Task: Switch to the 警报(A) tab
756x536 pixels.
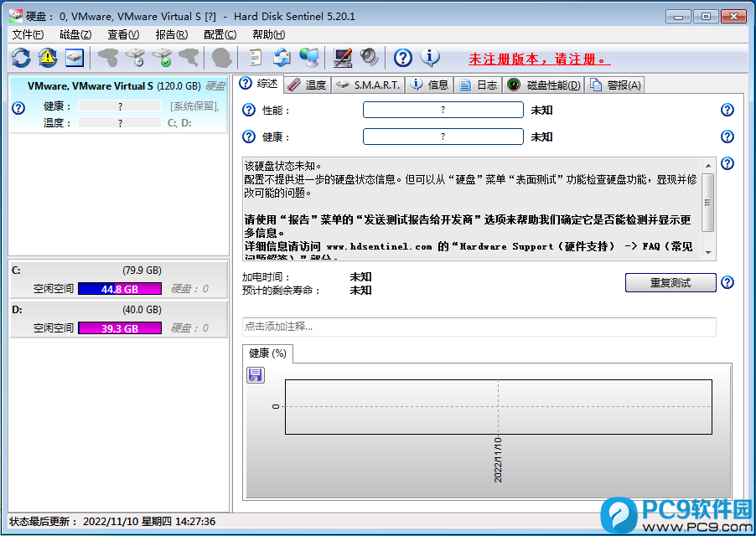Action: pos(615,85)
